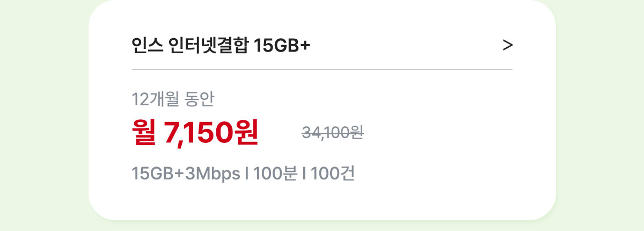Click the 100분 voice minutes text
This screenshot has height=231, width=644.
pyautogui.click(x=275, y=174)
